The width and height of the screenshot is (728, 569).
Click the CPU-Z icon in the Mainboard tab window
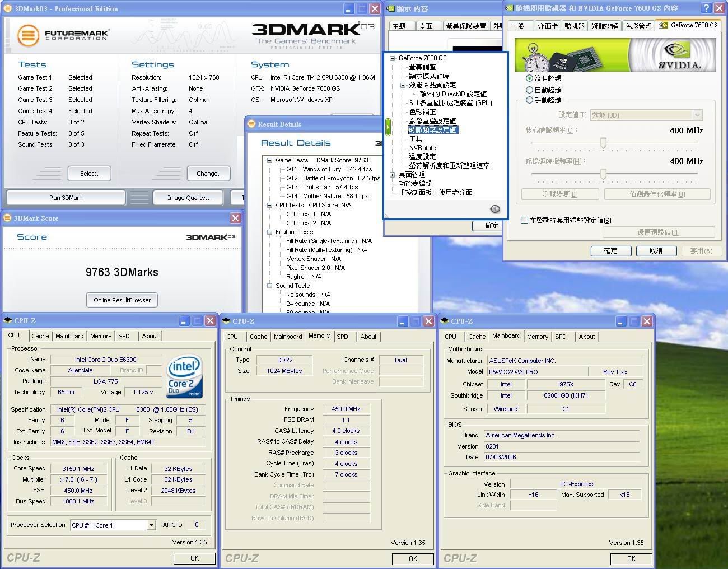(445, 321)
